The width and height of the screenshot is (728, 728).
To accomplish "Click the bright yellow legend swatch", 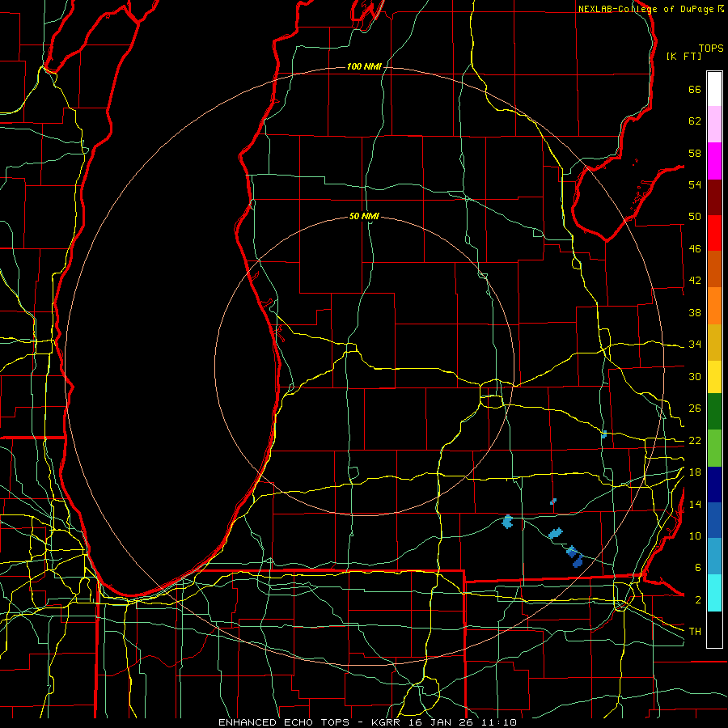I will point(714,377).
